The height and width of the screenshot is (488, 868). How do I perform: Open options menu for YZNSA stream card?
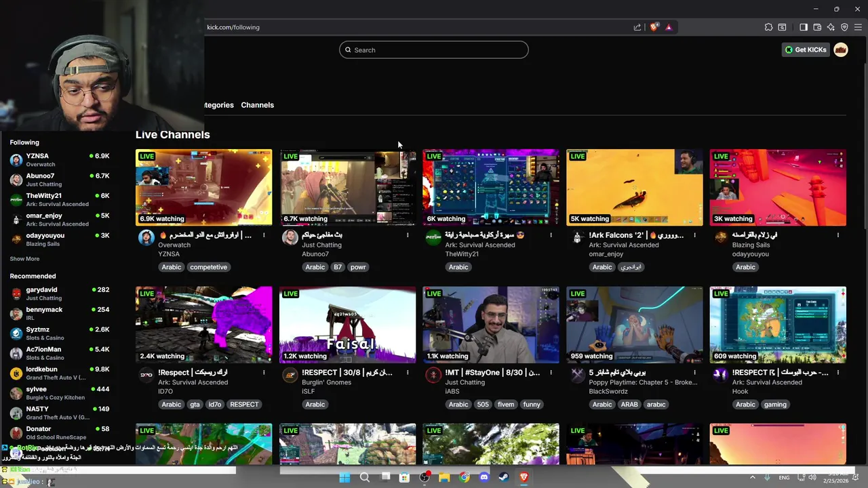[264, 235]
